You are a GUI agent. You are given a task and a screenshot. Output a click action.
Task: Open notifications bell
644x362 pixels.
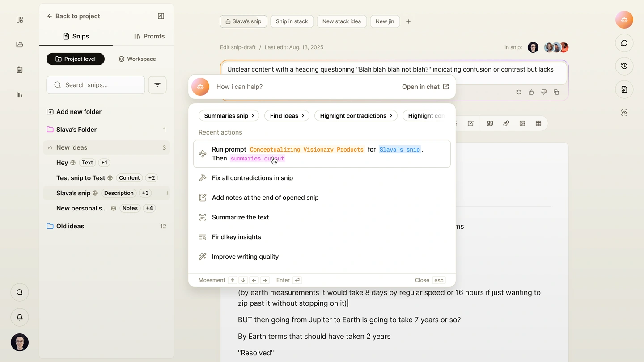point(20,317)
